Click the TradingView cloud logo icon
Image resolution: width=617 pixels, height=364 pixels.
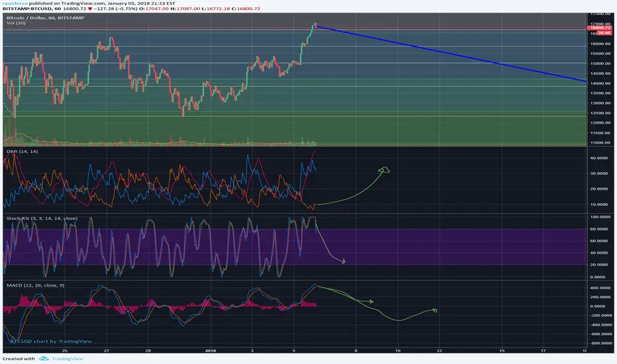(x=44, y=359)
